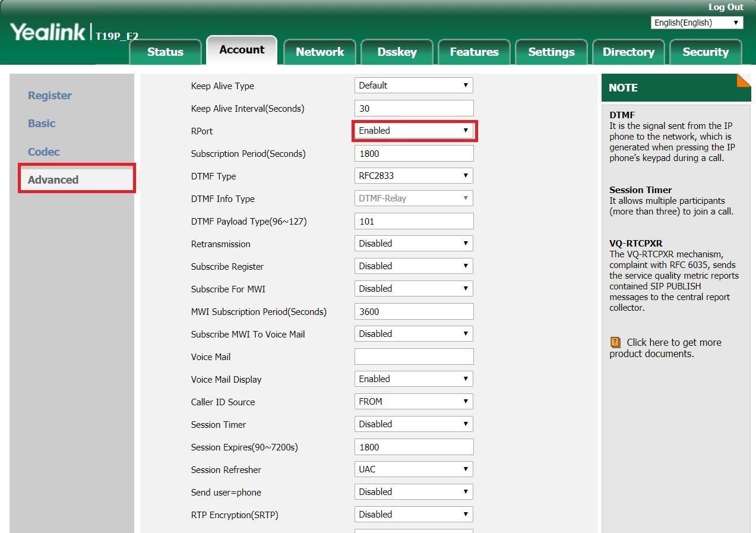Change the language selector dropdown

(697, 23)
